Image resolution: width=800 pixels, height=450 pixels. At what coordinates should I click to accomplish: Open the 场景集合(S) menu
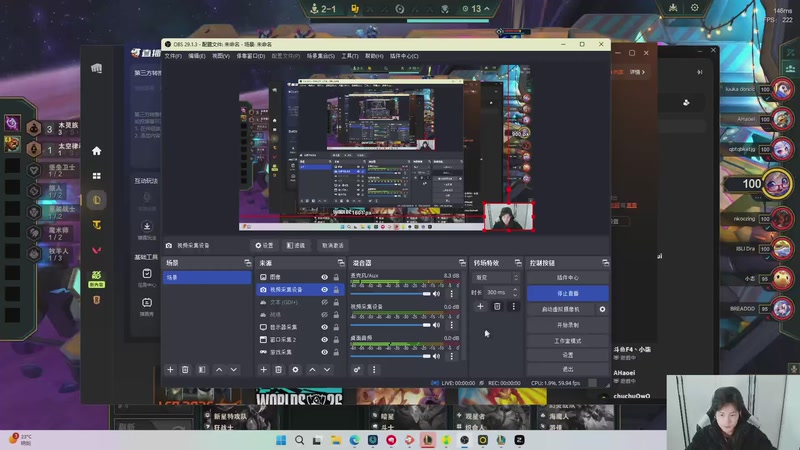click(320, 56)
